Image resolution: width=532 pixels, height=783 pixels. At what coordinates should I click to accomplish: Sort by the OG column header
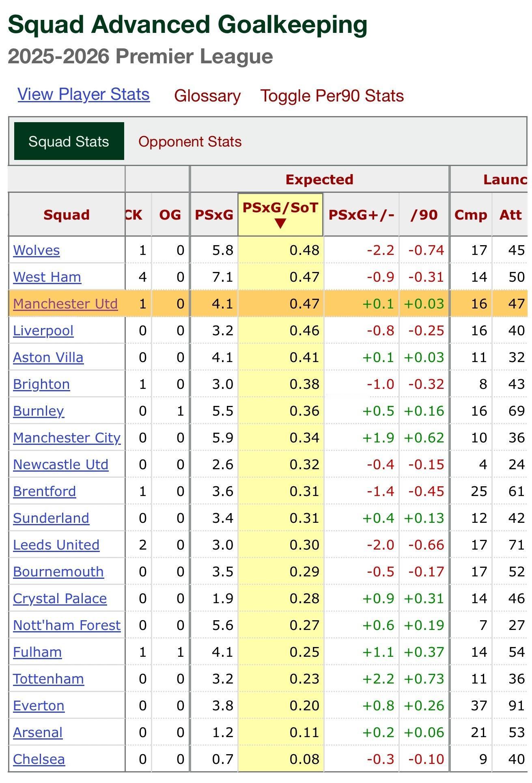click(x=170, y=215)
